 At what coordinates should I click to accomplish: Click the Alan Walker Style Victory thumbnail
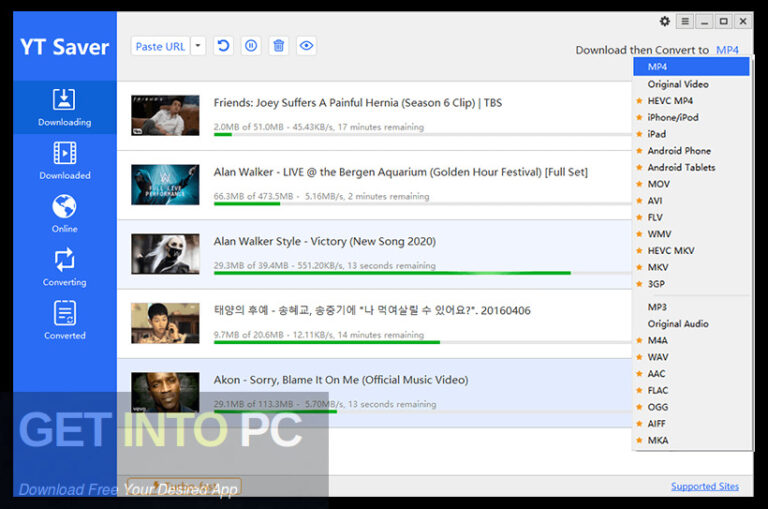[165, 254]
